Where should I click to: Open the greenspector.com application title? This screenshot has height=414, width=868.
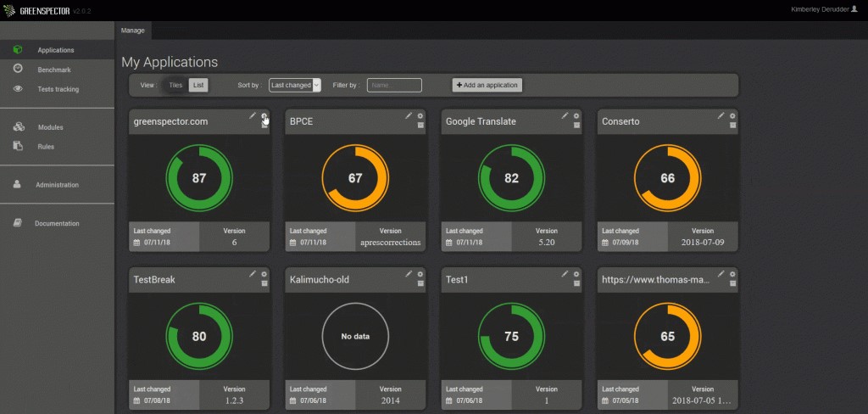pos(170,121)
